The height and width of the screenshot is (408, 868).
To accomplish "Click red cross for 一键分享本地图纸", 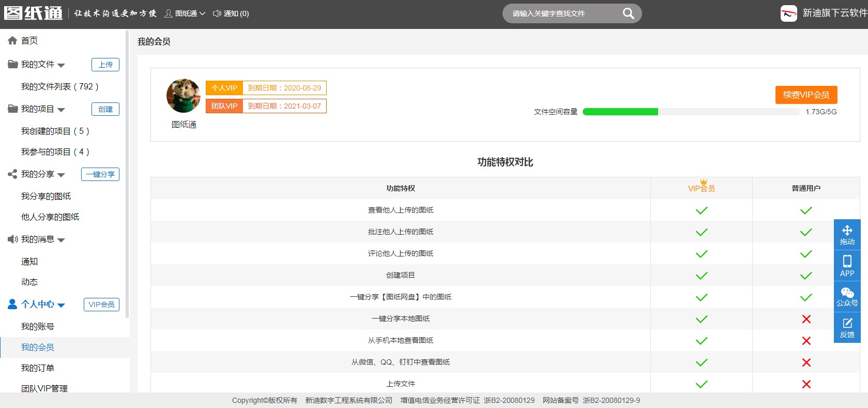I will [x=806, y=319].
